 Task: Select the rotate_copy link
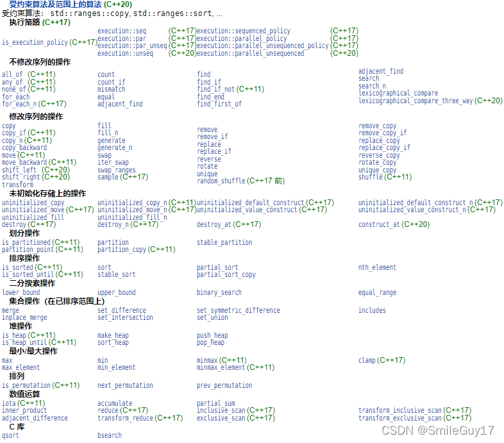click(x=377, y=162)
